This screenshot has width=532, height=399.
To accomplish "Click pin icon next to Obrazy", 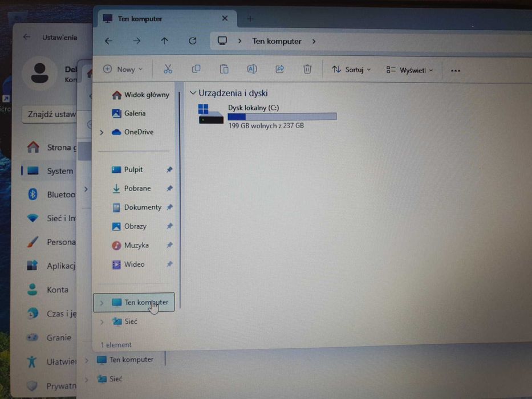I will [x=170, y=226].
